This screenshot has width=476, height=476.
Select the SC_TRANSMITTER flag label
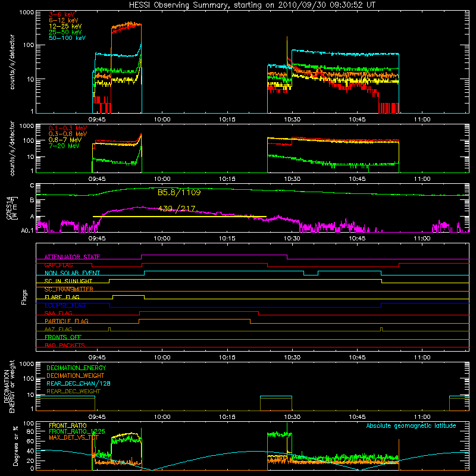(x=69, y=289)
